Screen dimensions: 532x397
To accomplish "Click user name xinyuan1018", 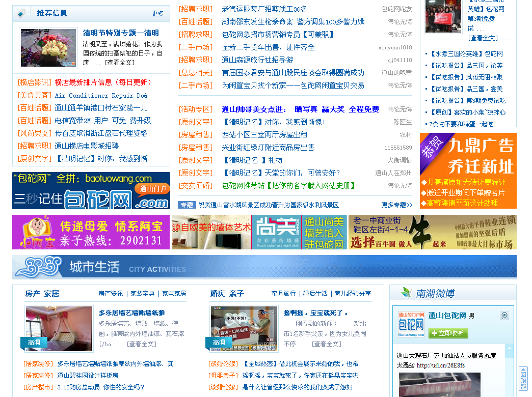I will point(395,47).
